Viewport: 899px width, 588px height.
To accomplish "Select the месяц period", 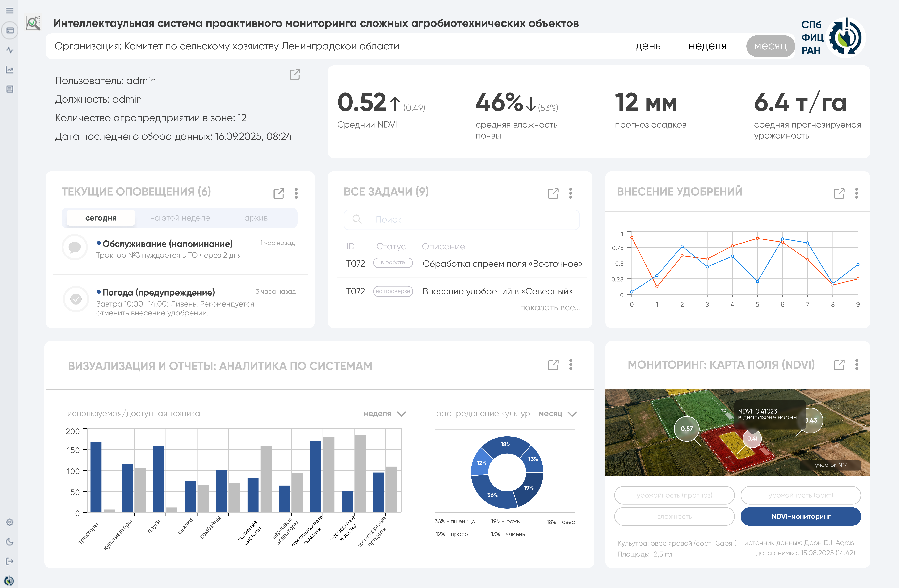I will pos(770,46).
